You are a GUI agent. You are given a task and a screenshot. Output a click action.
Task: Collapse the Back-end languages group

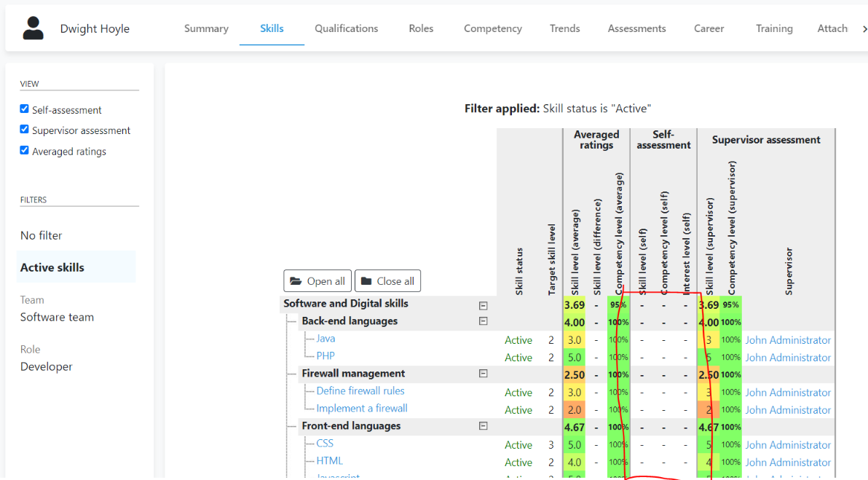click(483, 321)
